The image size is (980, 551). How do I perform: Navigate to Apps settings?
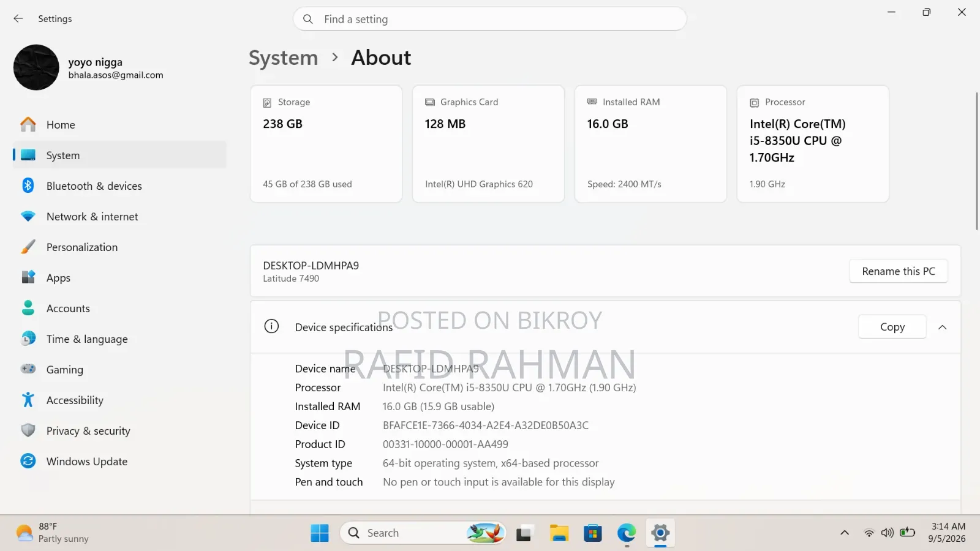point(120,277)
